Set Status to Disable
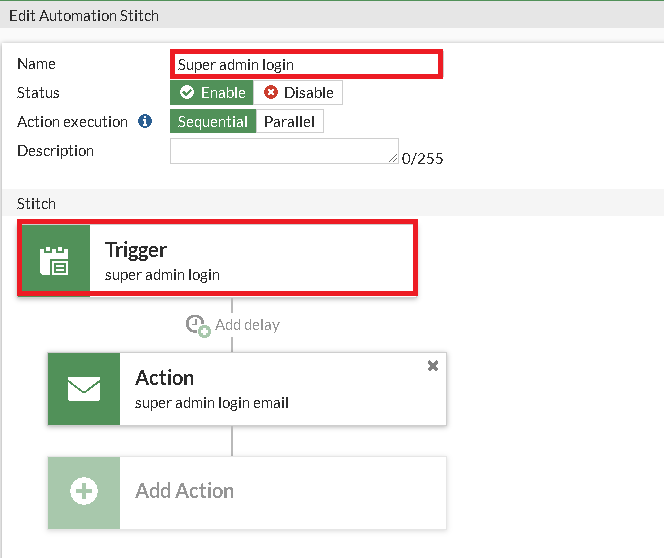 pyautogui.click(x=298, y=93)
